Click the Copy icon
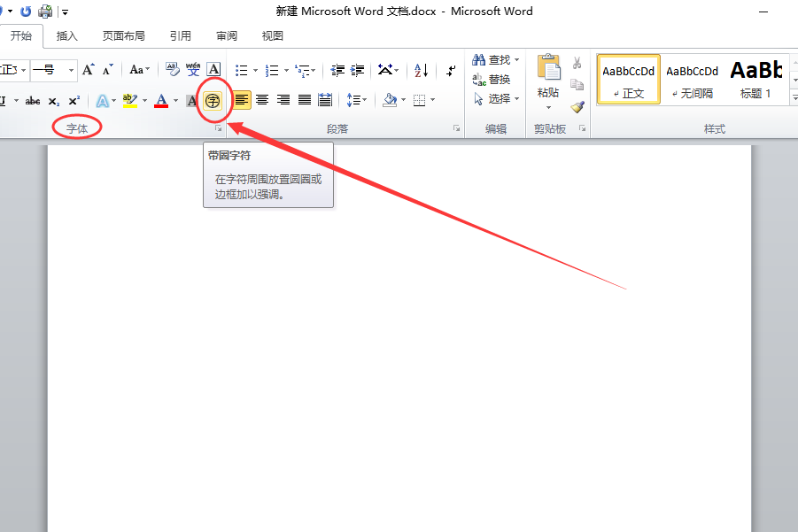Screen dimensions: 798x532 577,84
